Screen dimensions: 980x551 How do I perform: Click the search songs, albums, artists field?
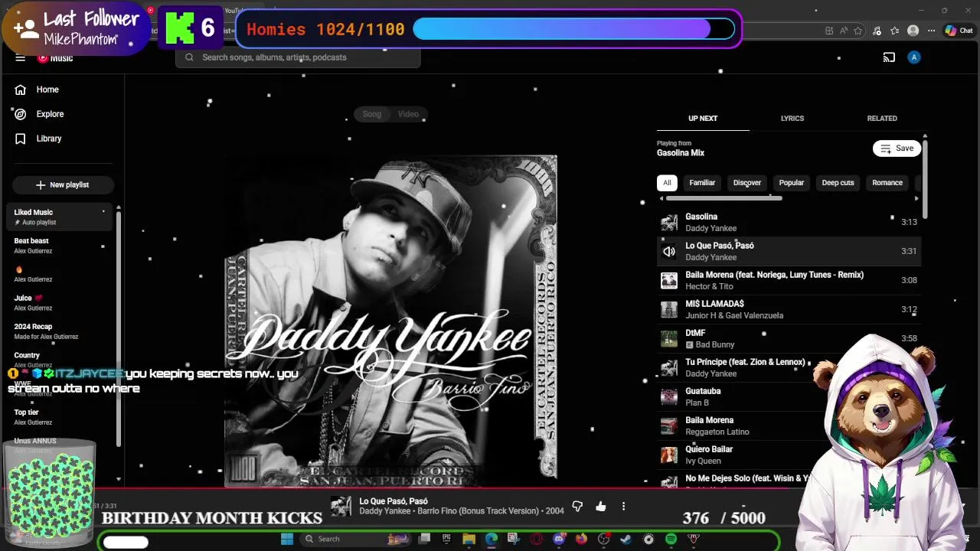[299, 57]
